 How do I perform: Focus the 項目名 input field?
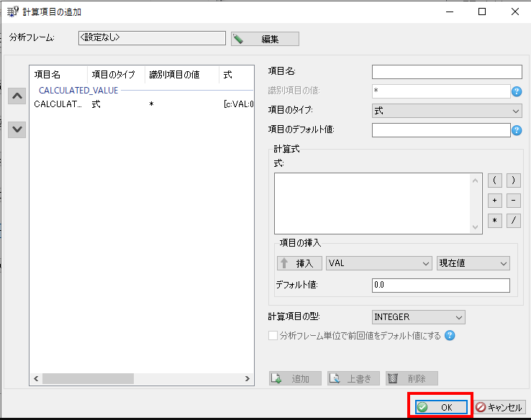pos(447,72)
